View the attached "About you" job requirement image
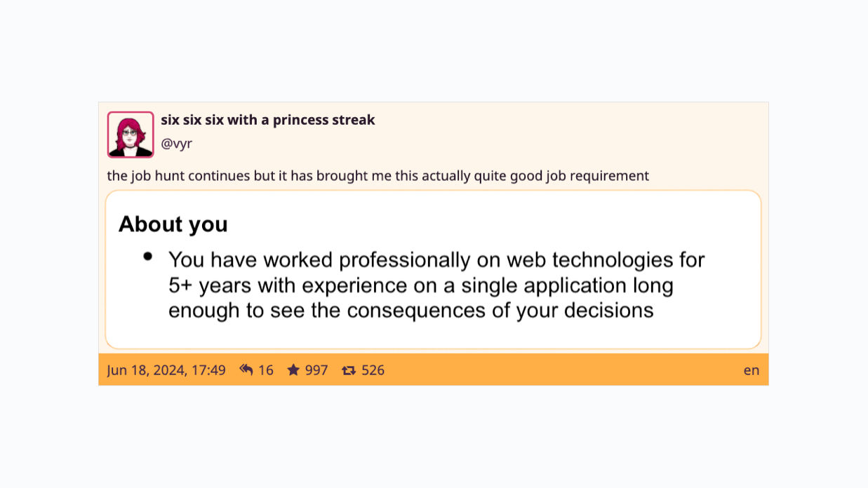This screenshot has width=868, height=488. (x=433, y=269)
